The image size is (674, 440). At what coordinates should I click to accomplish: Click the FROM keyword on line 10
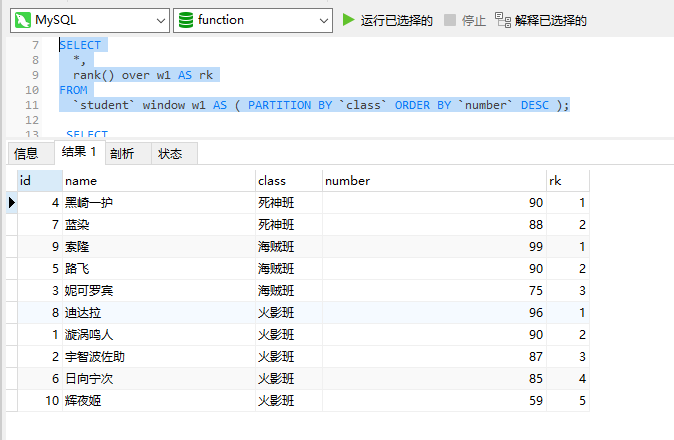pyautogui.click(x=74, y=90)
